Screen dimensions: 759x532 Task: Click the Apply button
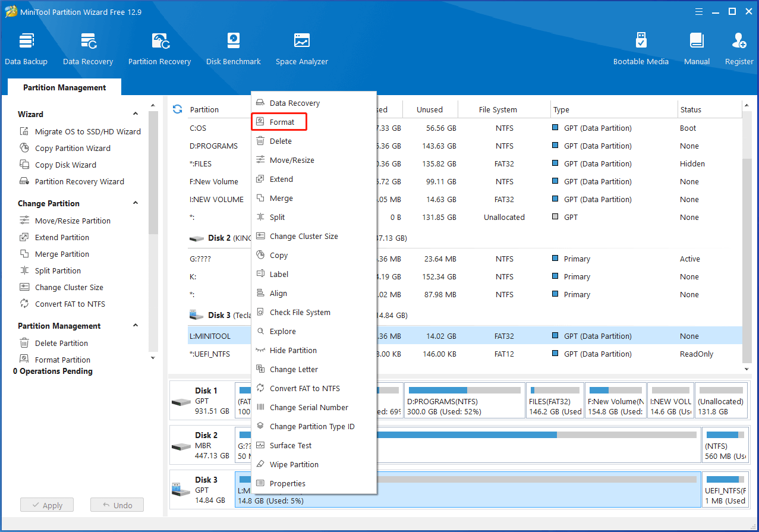coord(46,505)
